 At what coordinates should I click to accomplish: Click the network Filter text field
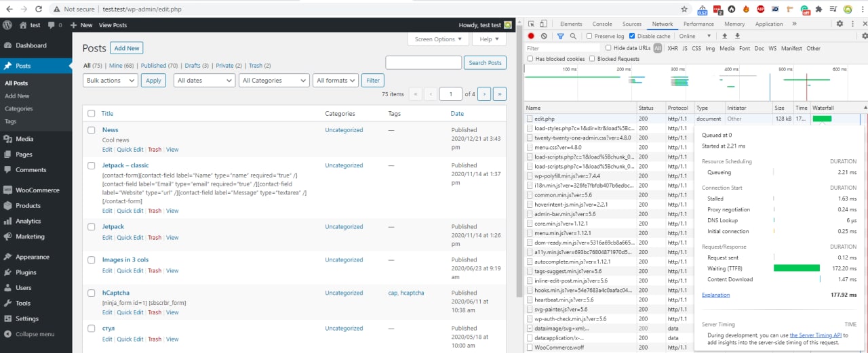pos(561,48)
